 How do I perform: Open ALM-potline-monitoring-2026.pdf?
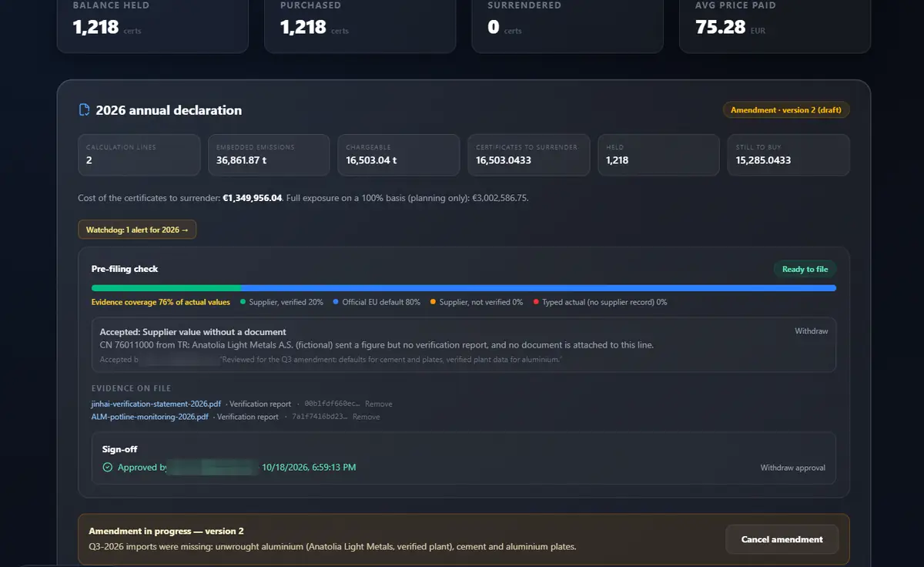coord(149,417)
